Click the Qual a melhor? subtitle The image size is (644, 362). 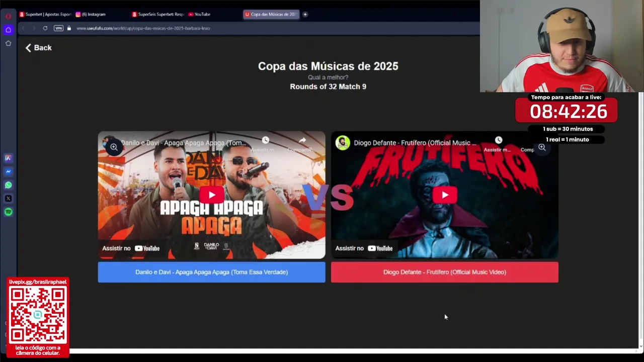pyautogui.click(x=328, y=77)
